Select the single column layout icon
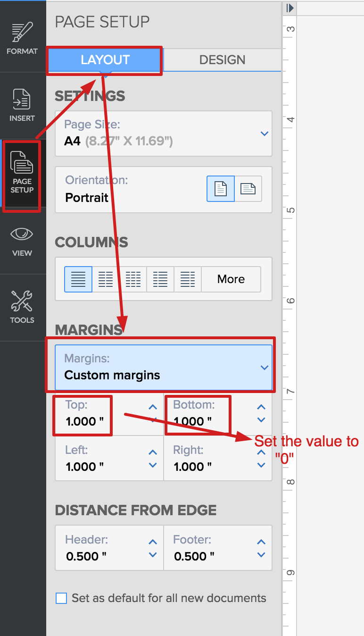364x636 pixels. click(78, 279)
